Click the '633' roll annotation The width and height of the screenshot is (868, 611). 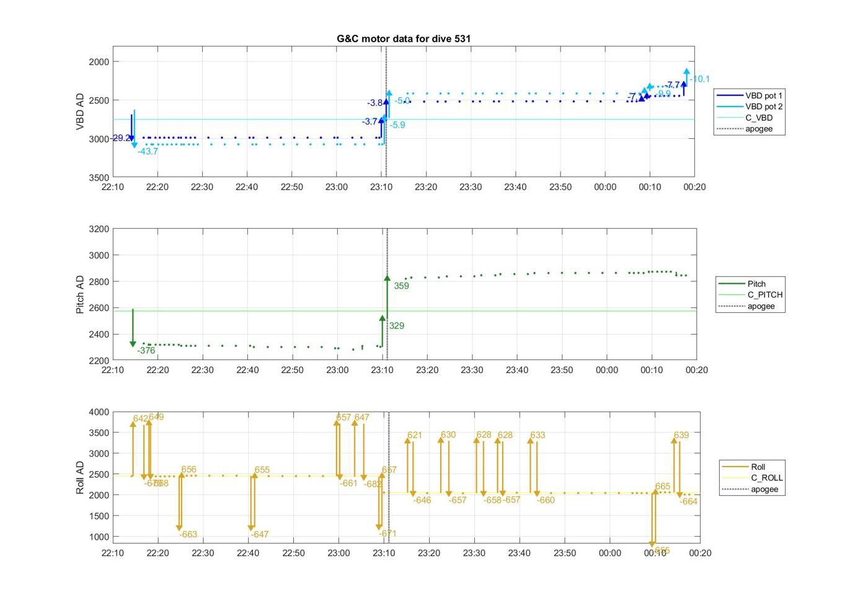(x=538, y=435)
